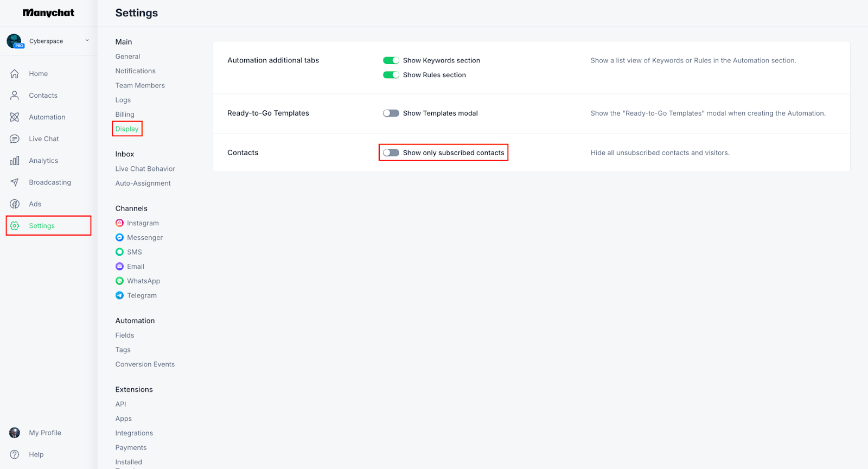Select the Instagram channel icon
868x469 pixels.
click(x=119, y=223)
